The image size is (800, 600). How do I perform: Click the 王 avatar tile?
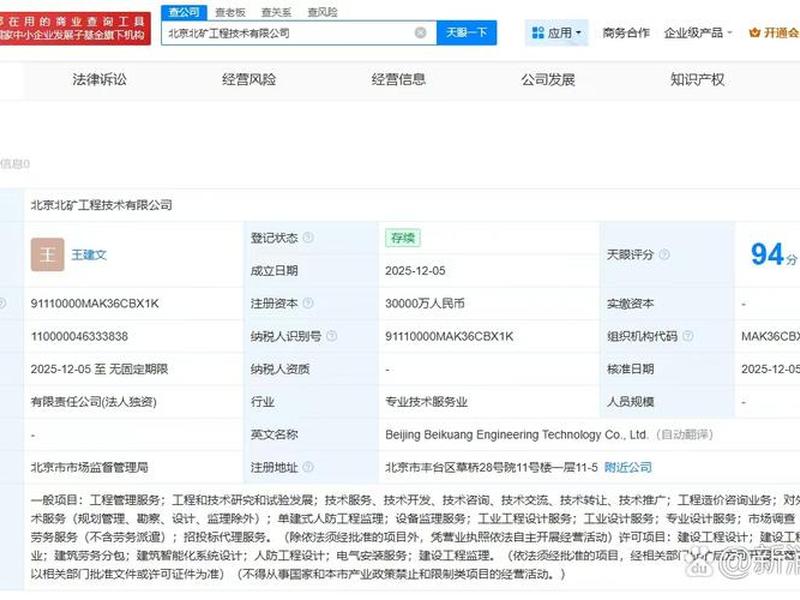click(47, 254)
